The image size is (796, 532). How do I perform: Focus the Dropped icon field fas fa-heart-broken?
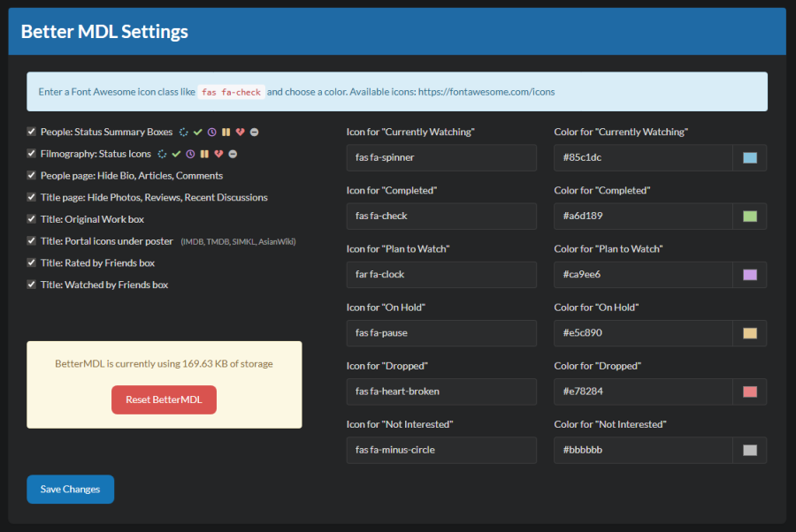[x=441, y=391]
